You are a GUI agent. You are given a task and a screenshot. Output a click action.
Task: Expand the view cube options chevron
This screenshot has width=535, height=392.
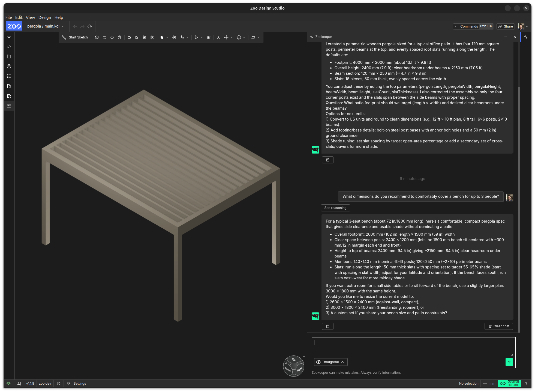304,357
